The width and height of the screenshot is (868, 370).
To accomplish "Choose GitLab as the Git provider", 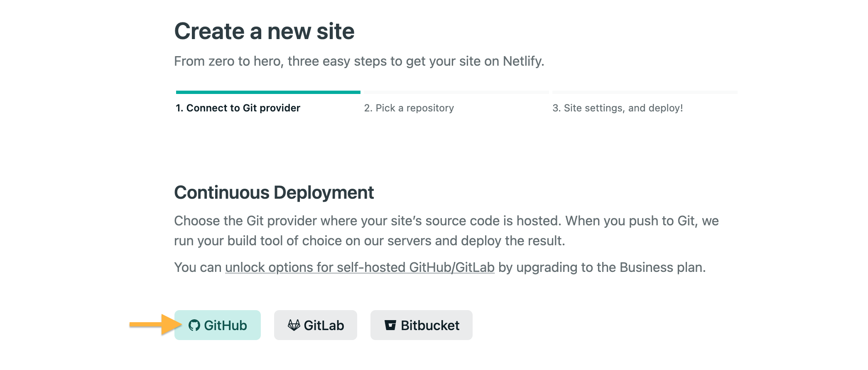I will pyautogui.click(x=324, y=325).
